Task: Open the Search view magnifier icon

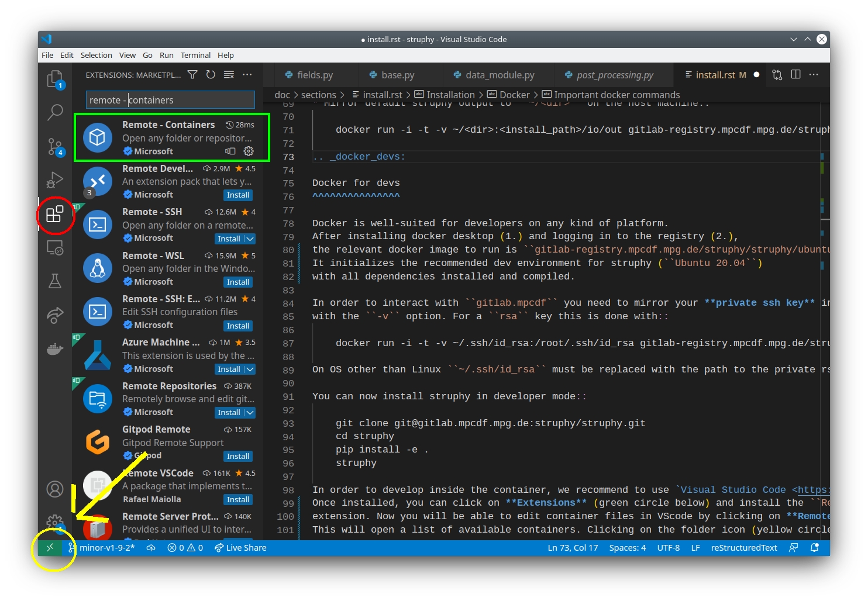Action: 55,112
